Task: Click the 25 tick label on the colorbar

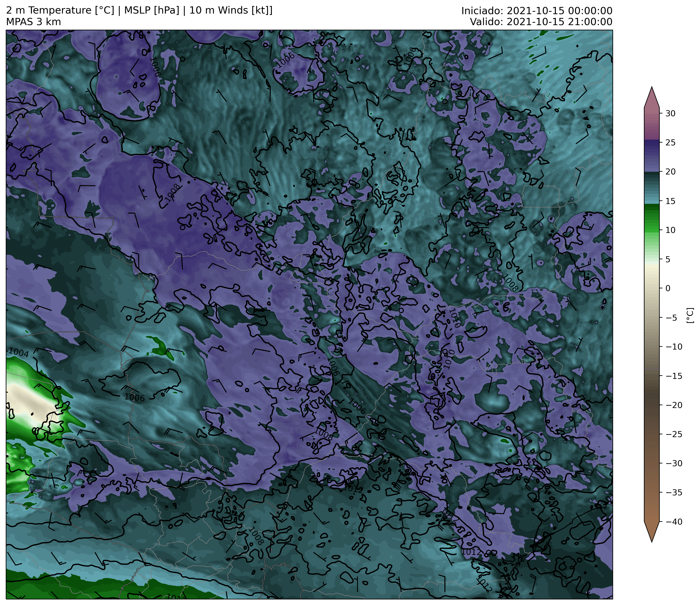Action: [x=670, y=143]
